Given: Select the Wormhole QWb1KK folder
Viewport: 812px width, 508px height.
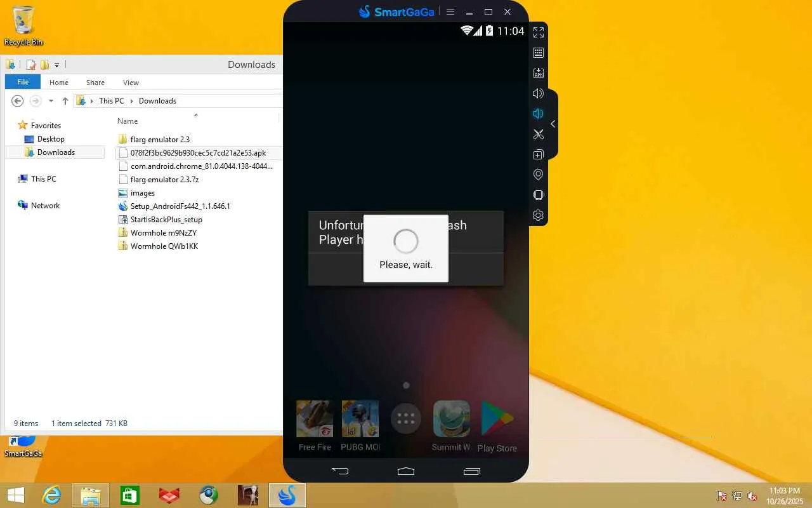Looking at the screenshot, I should click(164, 246).
